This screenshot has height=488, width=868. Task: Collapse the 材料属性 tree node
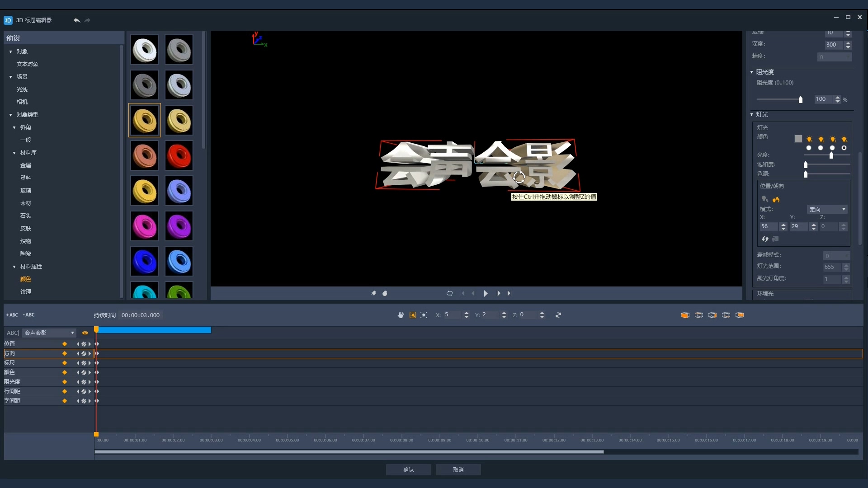pos(14,267)
